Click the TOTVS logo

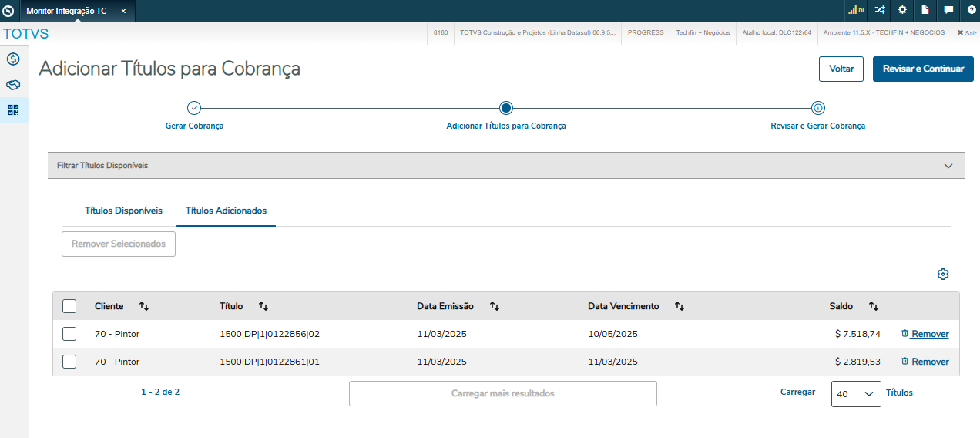point(26,34)
